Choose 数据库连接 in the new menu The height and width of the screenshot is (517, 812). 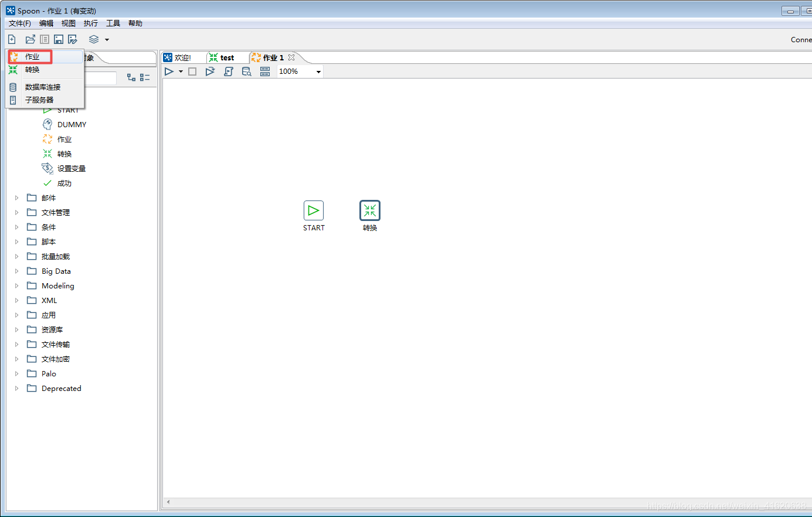[x=45, y=87]
